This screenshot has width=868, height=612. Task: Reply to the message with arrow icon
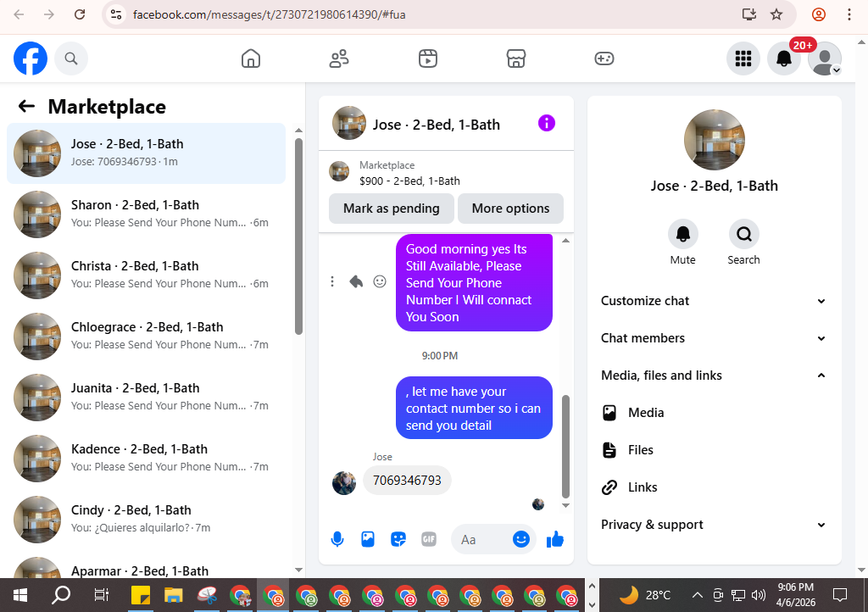click(356, 281)
